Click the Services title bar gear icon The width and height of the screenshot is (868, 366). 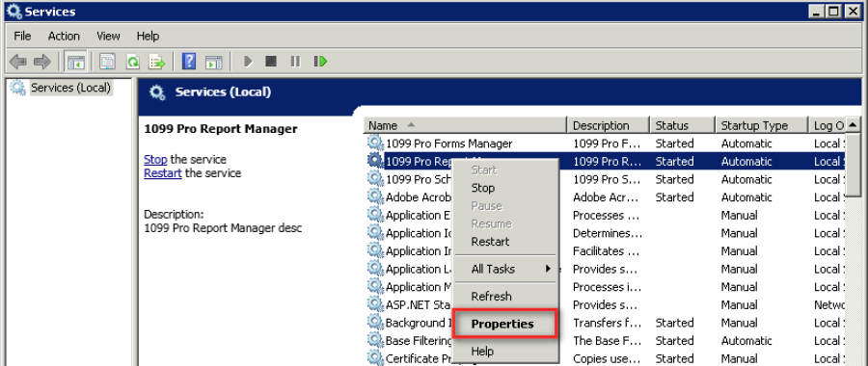[14, 12]
